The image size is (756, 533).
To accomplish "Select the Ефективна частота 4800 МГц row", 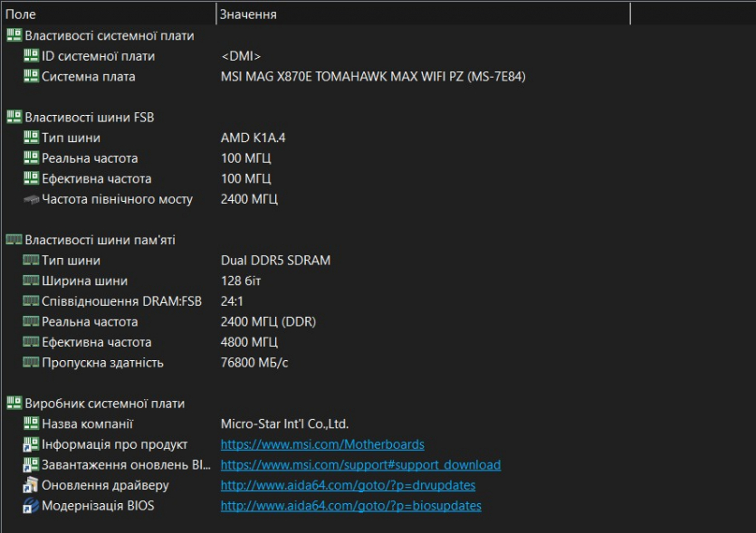I will tap(96, 342).
